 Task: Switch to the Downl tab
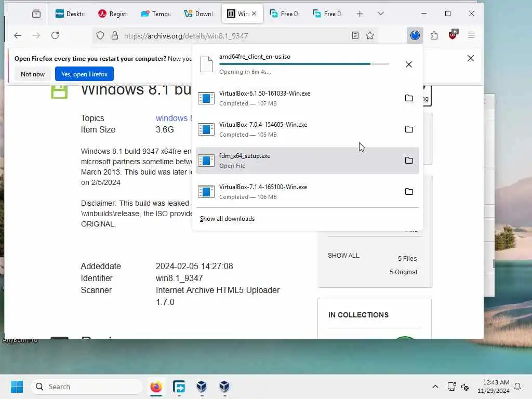(x=199, y=14)
